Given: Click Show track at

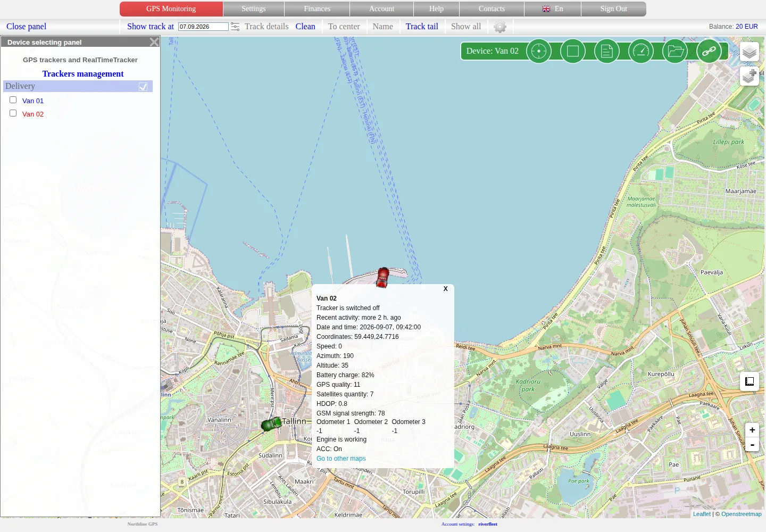Looking at the screenshot, I should [x=151, y=27].
